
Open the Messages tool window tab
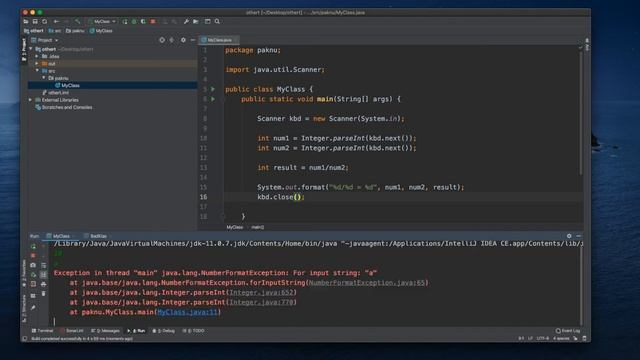pyautogui.click(x=105, y=331)
